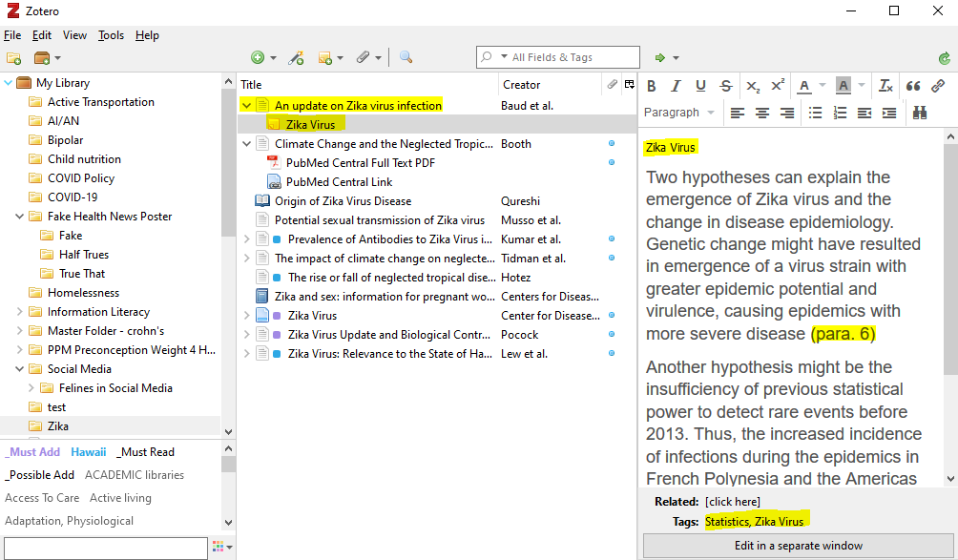Select the Zika collection
The image size is (958, 560).
tap(58, 426)
